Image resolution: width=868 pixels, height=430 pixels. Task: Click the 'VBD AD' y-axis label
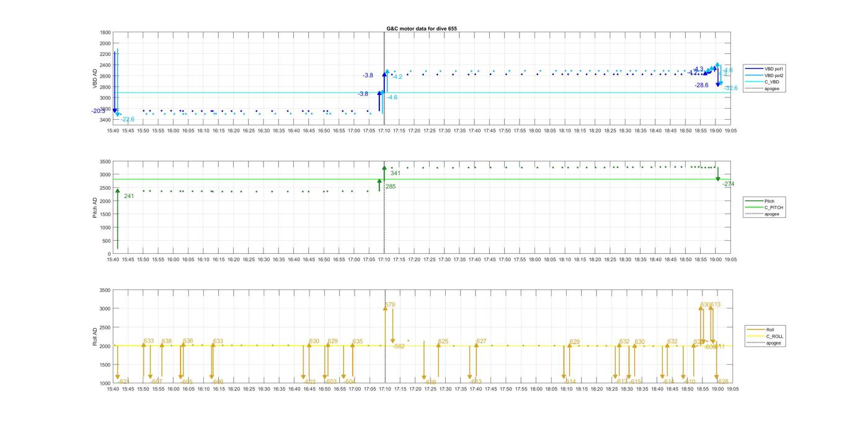[95, 78]
